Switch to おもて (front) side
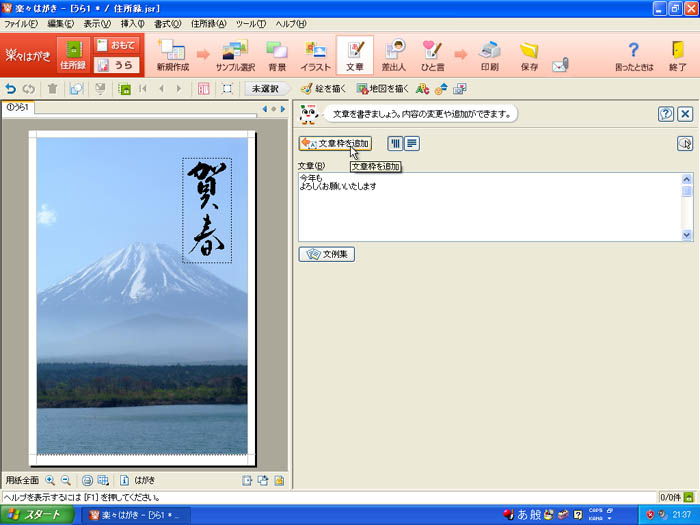Image resolution: width=700 pixels, height=525 pixels. click(x=116, y=45)
